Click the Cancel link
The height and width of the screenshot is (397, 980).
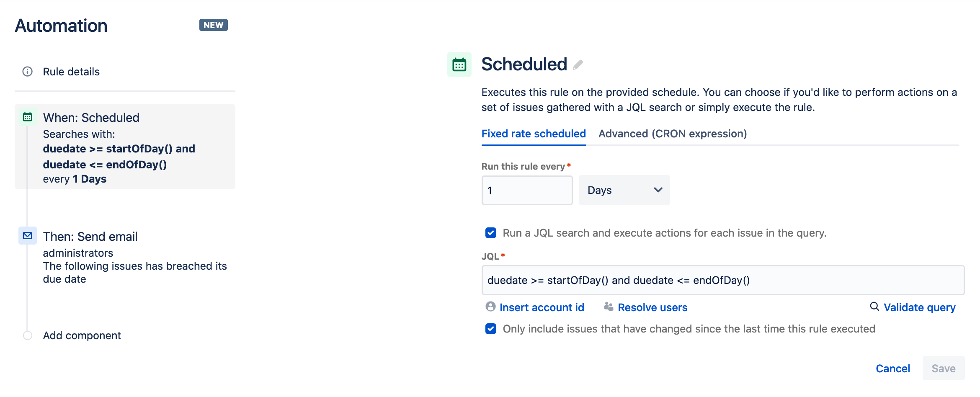[x=893, y=368]
